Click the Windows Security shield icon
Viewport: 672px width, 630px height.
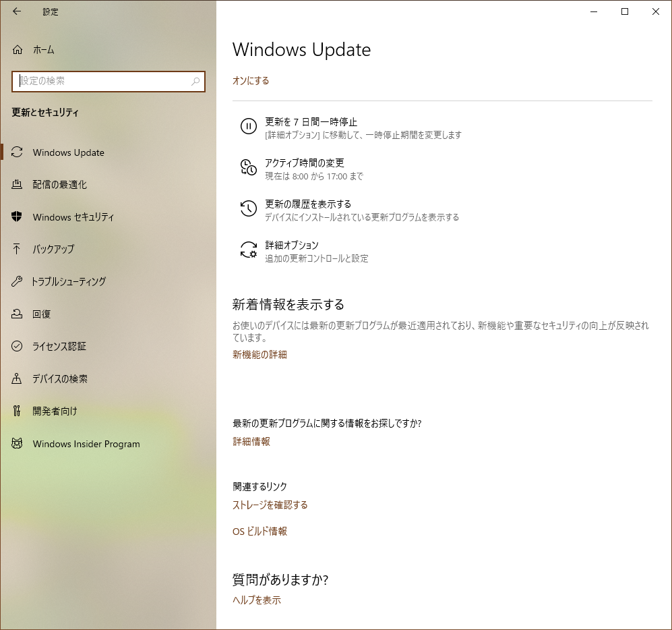18,217
